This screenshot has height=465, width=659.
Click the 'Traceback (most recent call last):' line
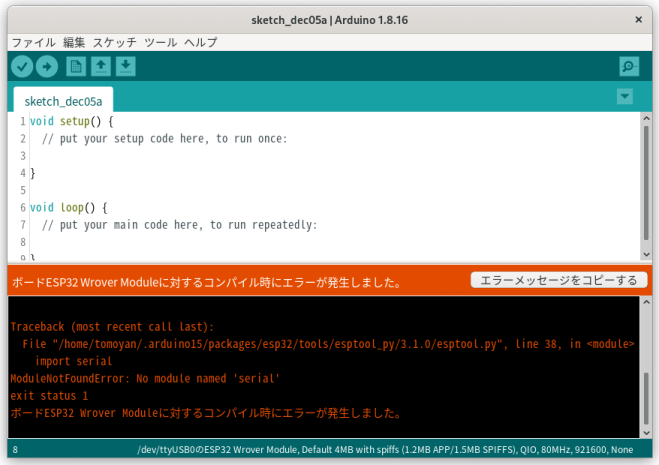(112, 327)
